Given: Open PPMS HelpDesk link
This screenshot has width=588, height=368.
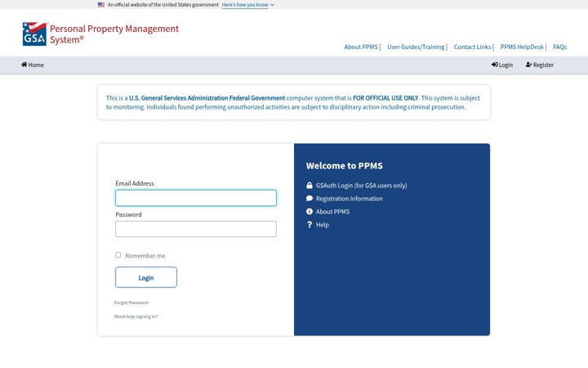Looking at the screenshot, I should click(x=522, y=47).
